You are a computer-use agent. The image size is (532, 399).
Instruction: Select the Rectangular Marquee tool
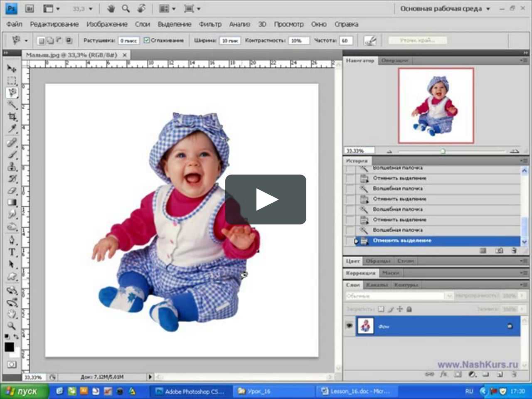[12, 80]
